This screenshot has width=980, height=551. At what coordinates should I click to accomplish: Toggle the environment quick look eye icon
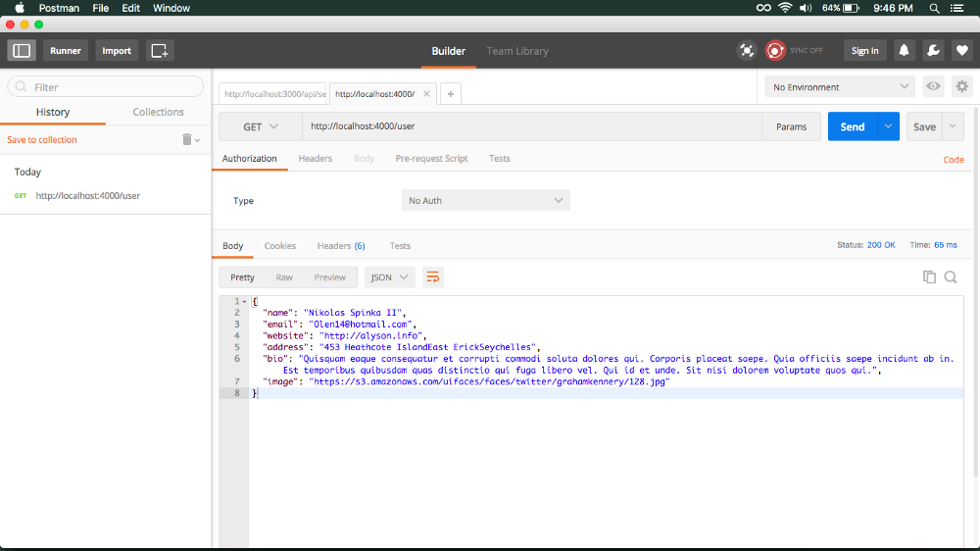click(933, 86)
